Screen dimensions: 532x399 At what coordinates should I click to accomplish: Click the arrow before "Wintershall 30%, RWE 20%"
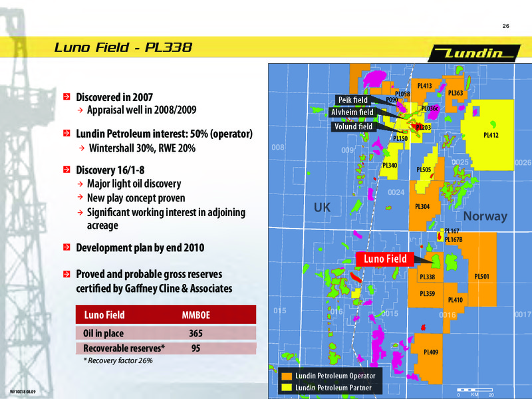coord(81,148)
